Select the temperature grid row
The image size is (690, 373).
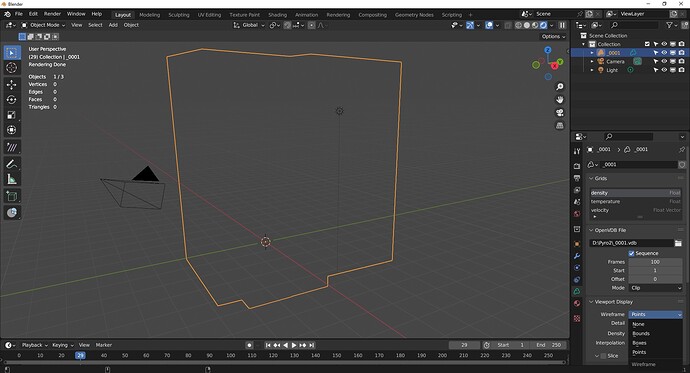(x=635, y=201)
